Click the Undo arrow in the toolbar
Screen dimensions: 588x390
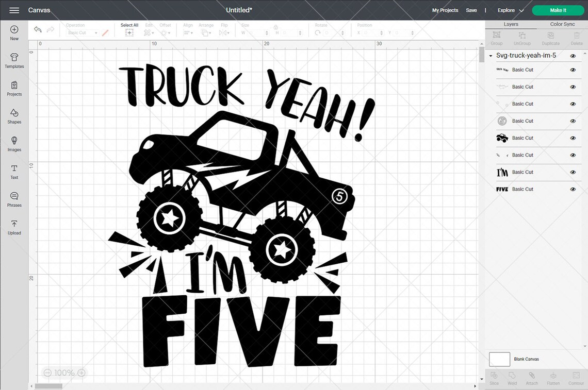(38, 29)
